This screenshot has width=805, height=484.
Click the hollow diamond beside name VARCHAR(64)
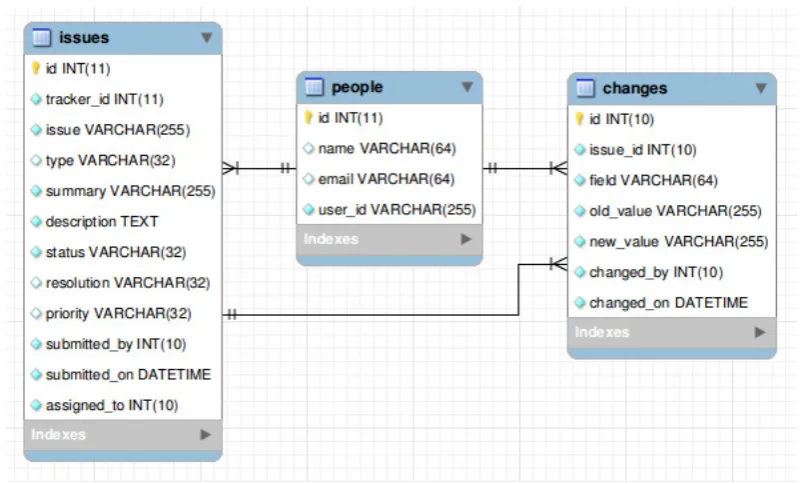[x=309, y=148]
